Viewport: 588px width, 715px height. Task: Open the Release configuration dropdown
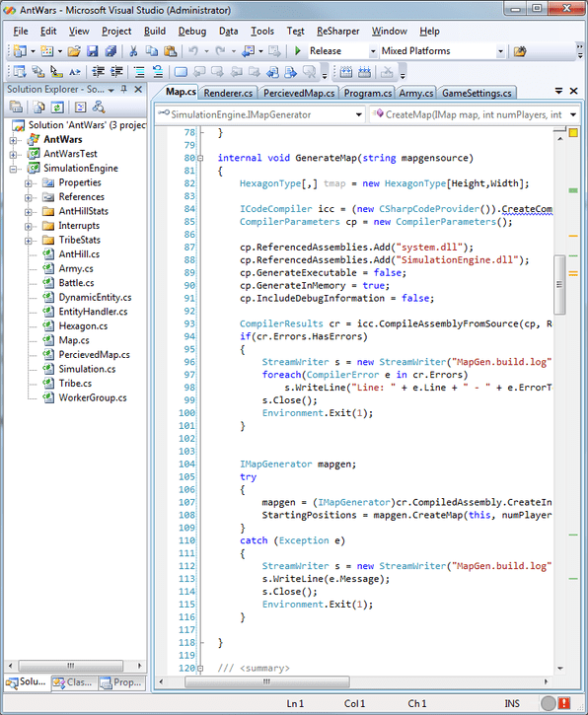[373, 51]
